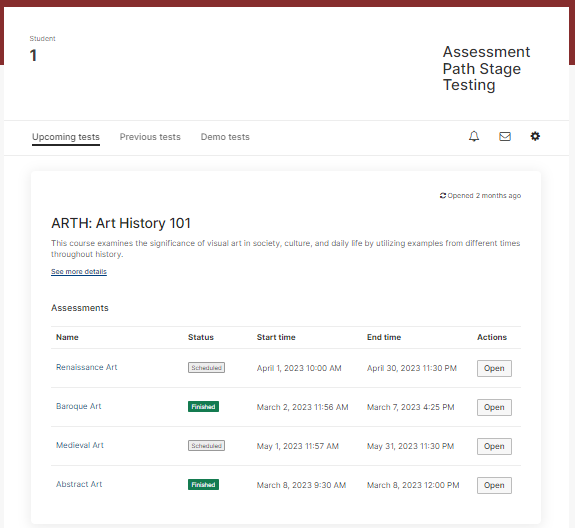Image resolution: width=575 pixels, height=528 pixels.
Task: Click the refresh icon beside Opened 2 months ago
Action: coord(443,195)
